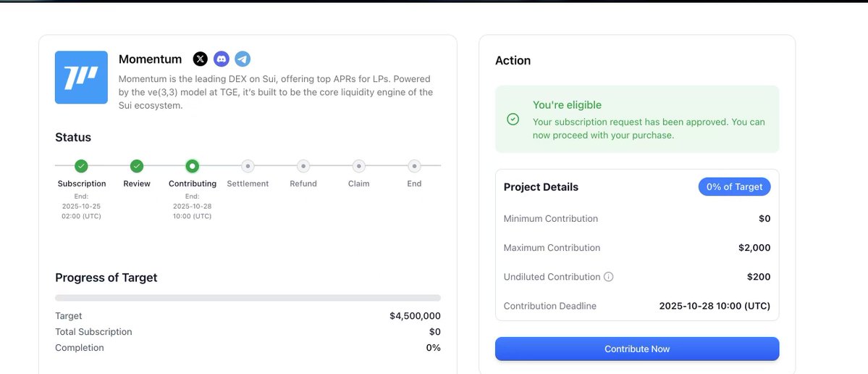Click the Subscription step checkmark
This screenshot has width=868, height=374.
[82, 166]
